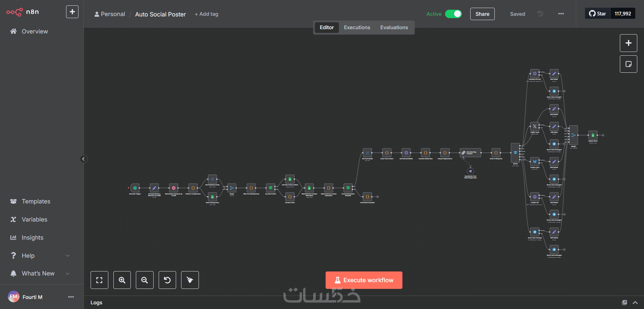This screenshot has width=644, height=309.
Task: Open the Overview page
Action: pos(35,32)
